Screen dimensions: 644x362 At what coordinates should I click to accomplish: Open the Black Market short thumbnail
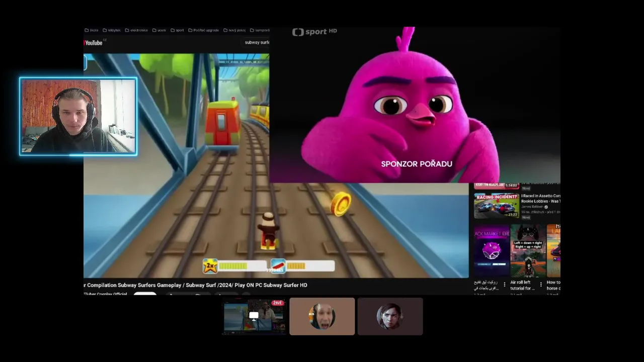(492, 251)
